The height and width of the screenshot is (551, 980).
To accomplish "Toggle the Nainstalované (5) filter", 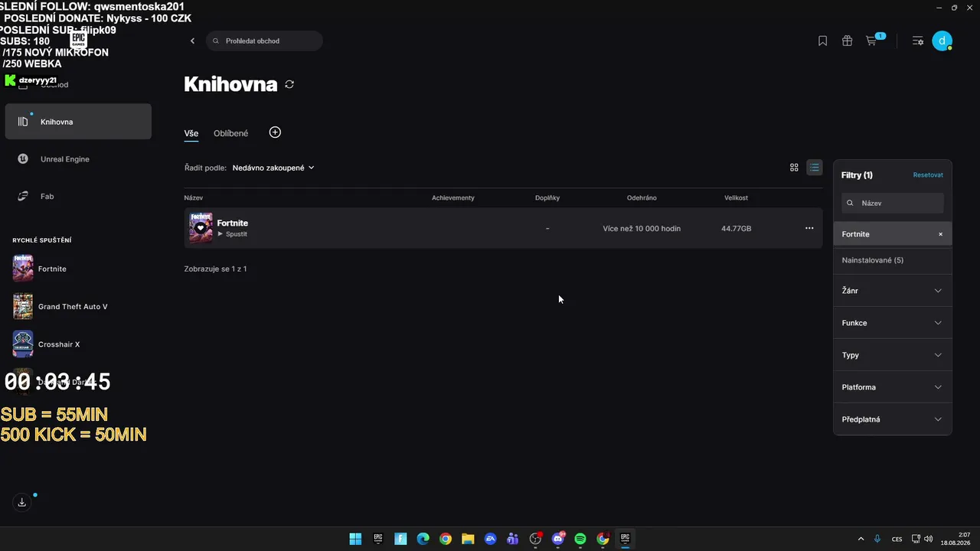I will pos(893,260).
